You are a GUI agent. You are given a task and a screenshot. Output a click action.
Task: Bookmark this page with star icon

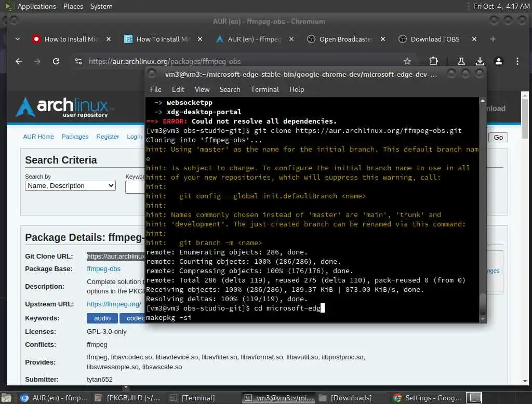tap(407, 61)
